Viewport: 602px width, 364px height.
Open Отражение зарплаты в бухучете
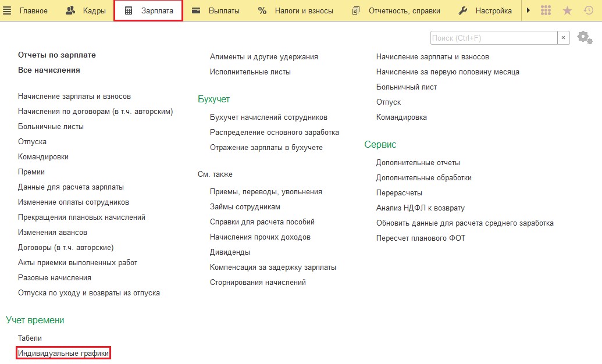click(266, 148)
